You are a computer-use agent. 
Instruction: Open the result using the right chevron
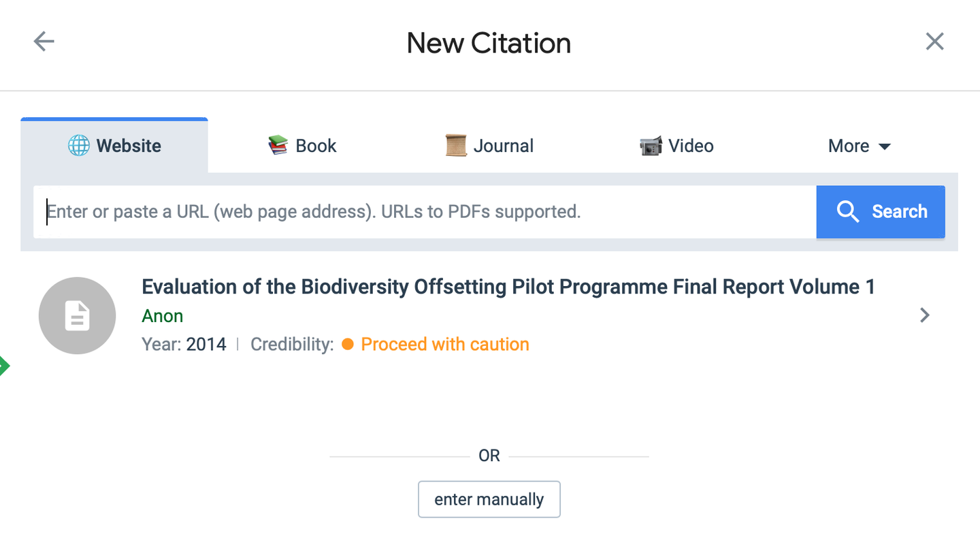point(924,315)
